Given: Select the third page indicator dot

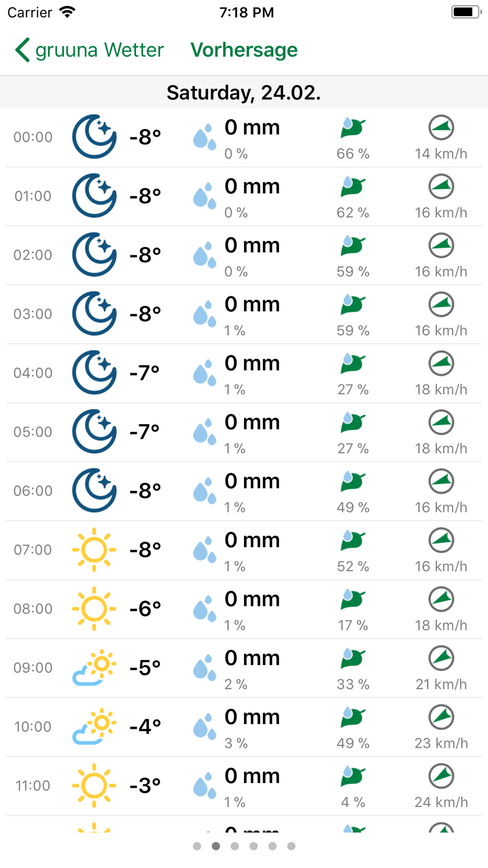Looking at the screenshot, I should 235,846.
